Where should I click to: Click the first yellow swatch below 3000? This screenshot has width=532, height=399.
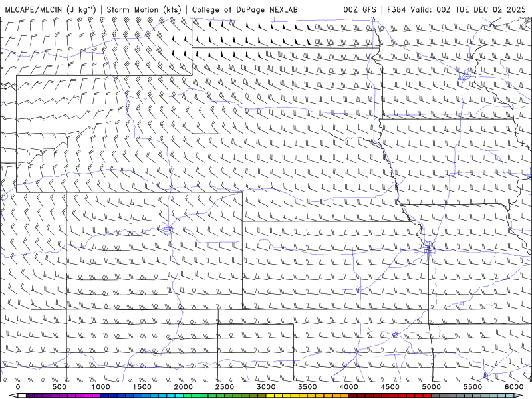coord(271,396)
